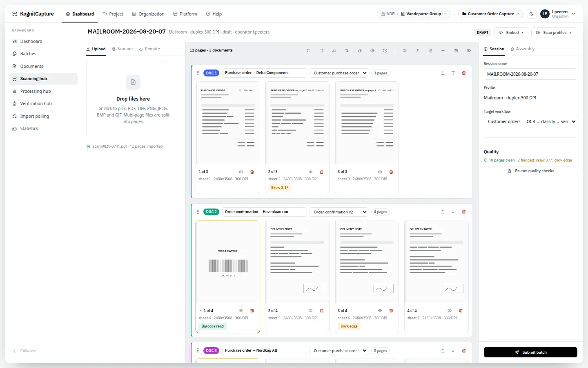Viewport: 588px width, 368px height.
Task: Toggle visibility of page 1 of 3
Action: [x=241, y=172]
